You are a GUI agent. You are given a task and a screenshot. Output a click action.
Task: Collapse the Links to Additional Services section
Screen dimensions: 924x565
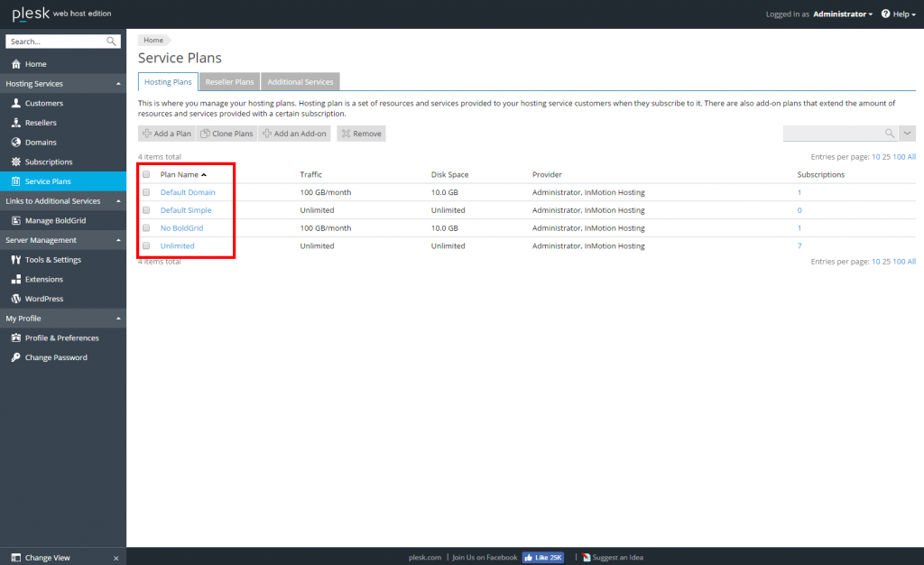pos(118,201)
